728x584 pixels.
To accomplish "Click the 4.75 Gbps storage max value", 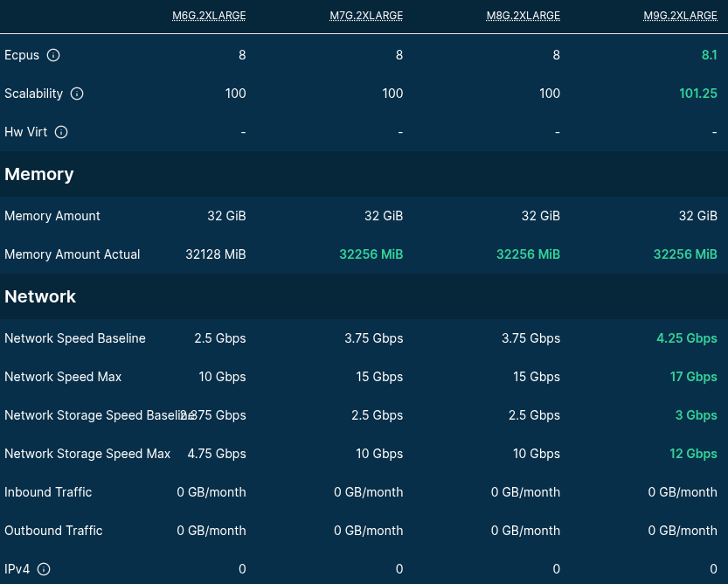I will [217, 454].
